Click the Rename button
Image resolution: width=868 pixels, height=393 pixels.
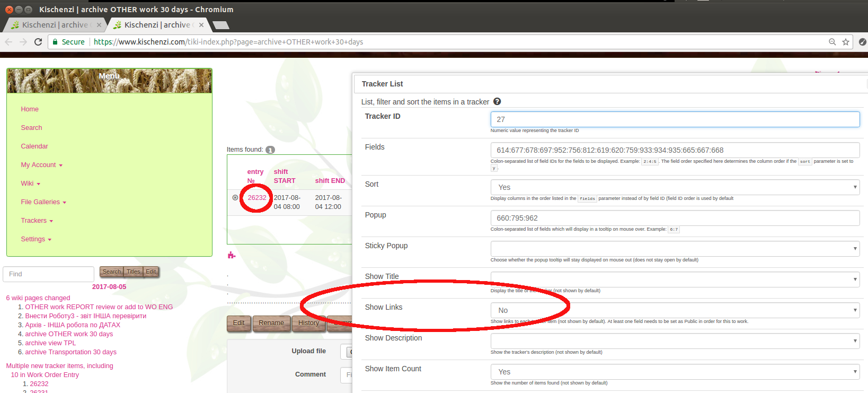[271, 322]
